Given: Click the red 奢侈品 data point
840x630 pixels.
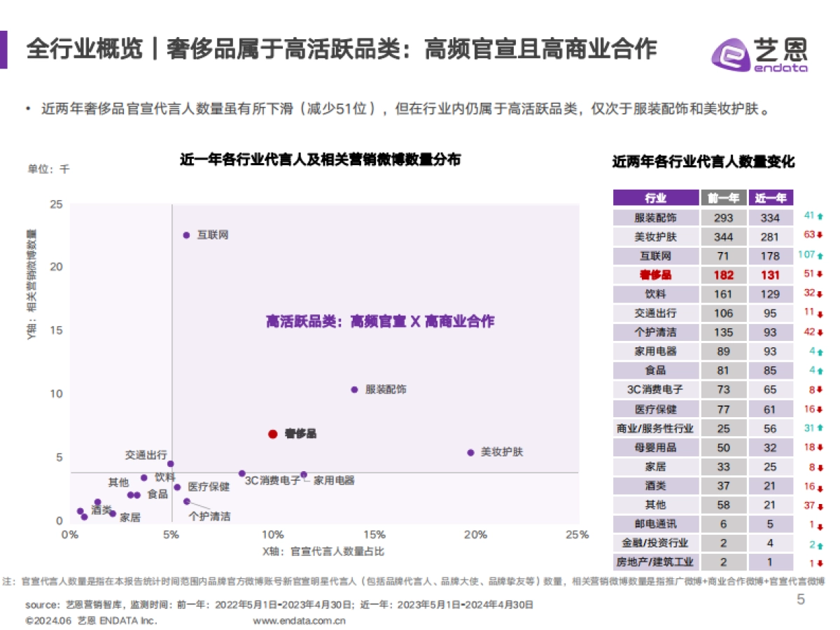Looking at the screenshot, I should pos(272,433).
